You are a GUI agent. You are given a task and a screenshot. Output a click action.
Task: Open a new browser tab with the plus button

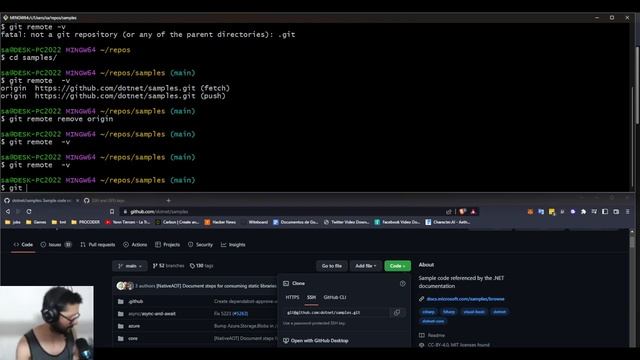pyautogui.click(x=168, y=200)
